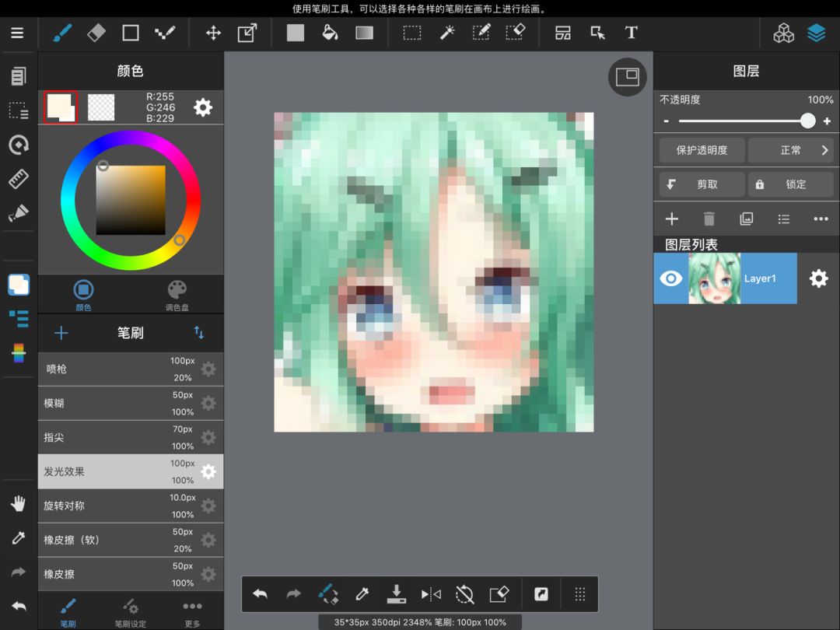This screenshot has width=840, height=630.
Task: Click the 剪取 clipping button
Action: coord(702,184)
